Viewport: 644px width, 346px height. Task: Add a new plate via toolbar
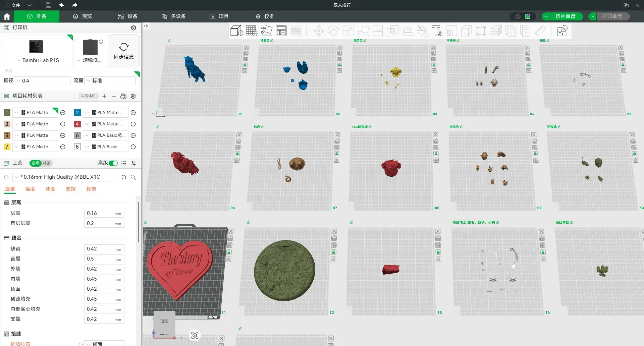251,31
